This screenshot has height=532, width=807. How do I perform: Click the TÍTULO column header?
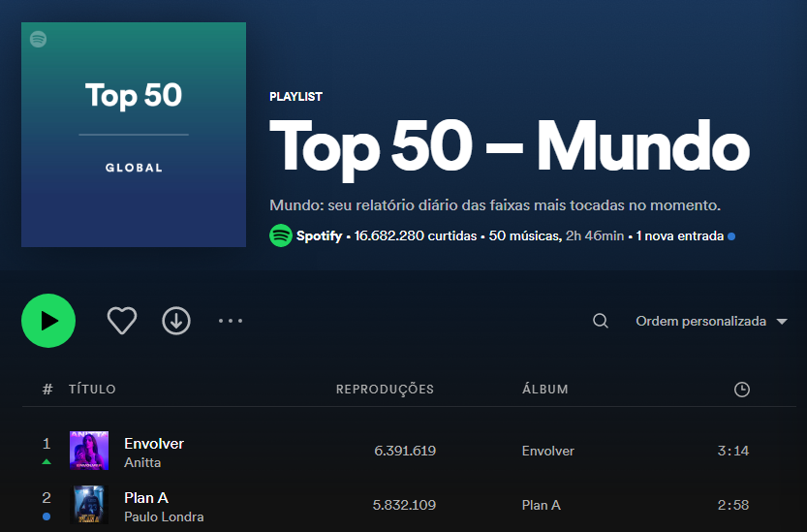tap(92, 389)
